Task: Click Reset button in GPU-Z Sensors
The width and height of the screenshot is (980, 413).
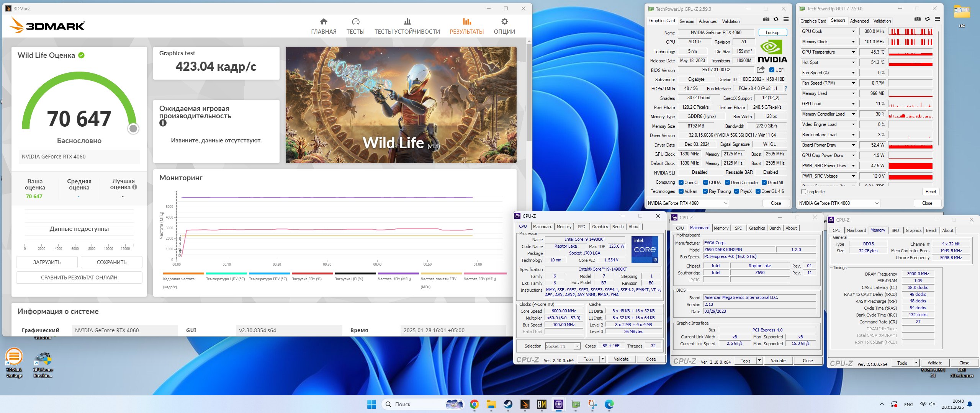Action: [930, 192]
